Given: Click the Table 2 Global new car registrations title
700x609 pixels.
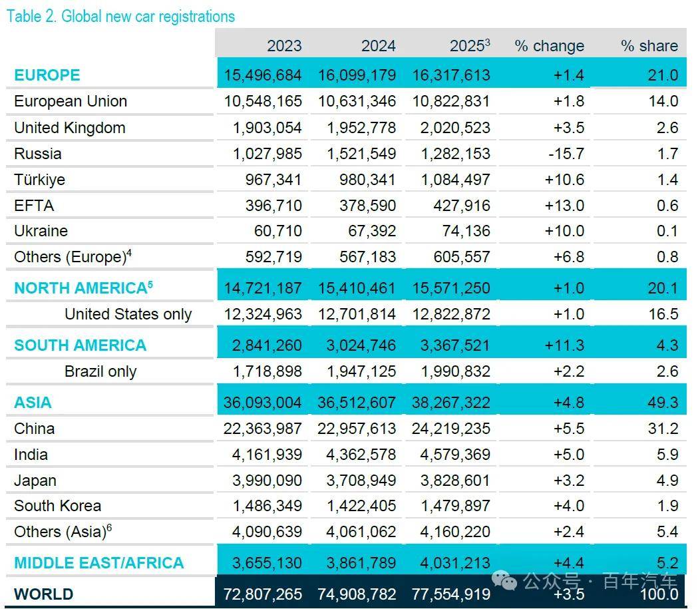Looking at the screenshot, I should pyautogui.click(x=120, y=17).
